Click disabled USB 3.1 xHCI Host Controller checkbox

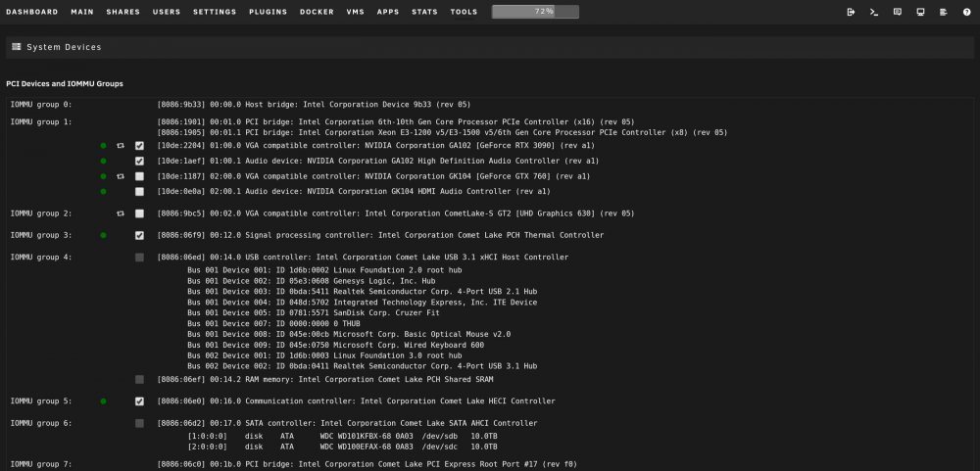139,258
